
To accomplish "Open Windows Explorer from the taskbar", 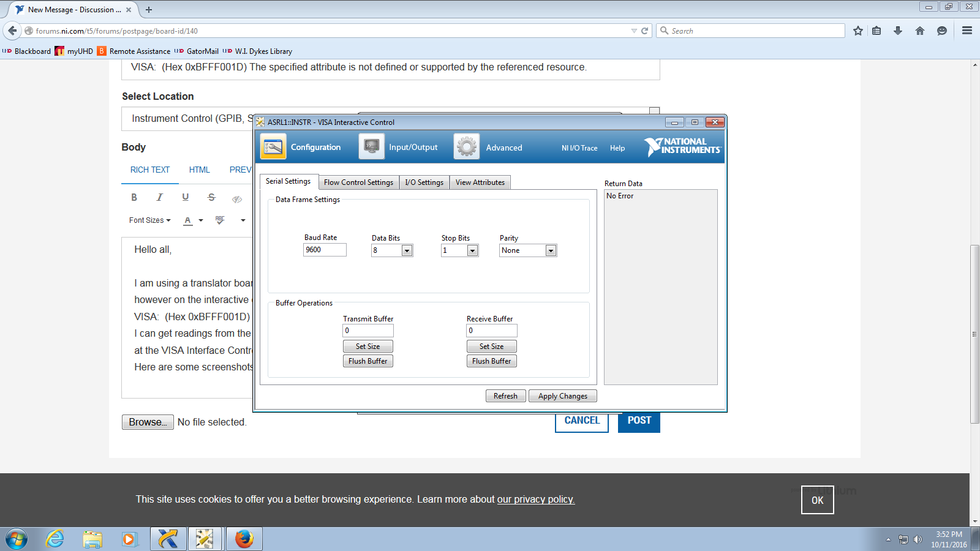I will pos(92,539).
